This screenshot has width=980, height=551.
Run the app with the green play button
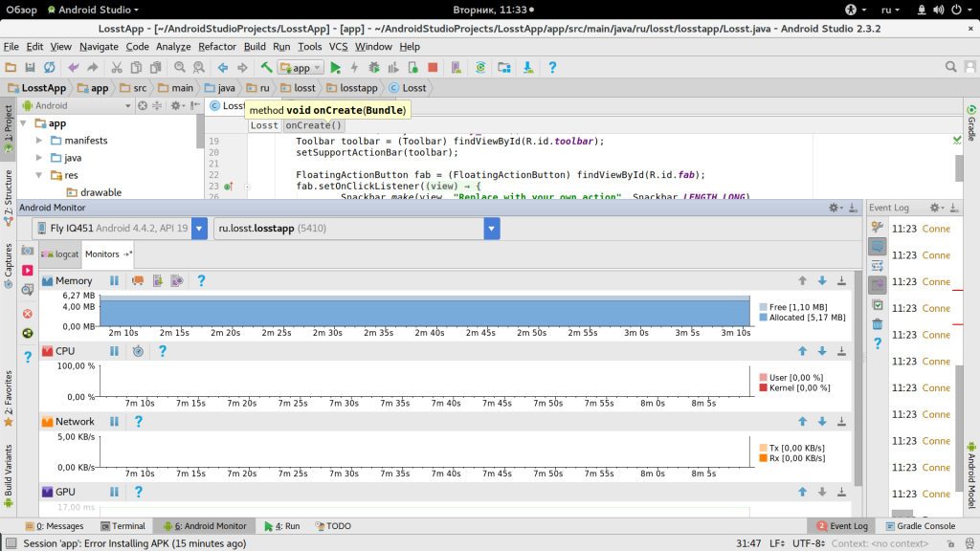(x=336, y=68)
